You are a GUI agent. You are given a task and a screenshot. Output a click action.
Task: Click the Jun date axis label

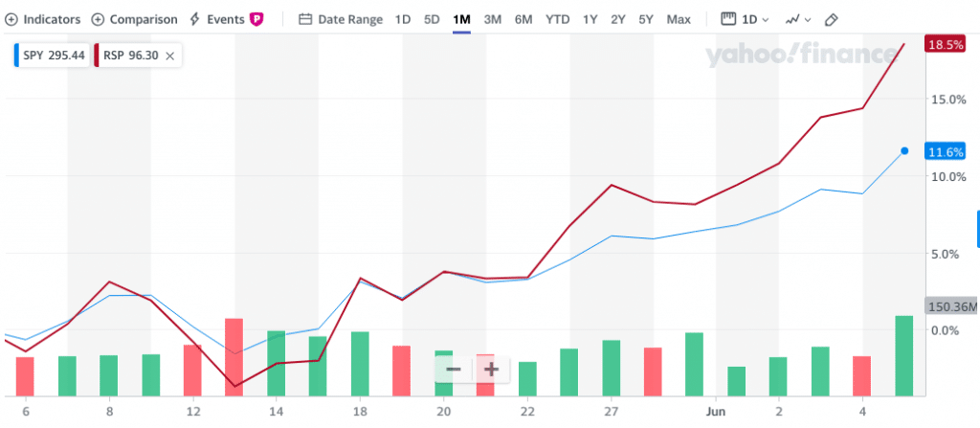tap(716, 411)
